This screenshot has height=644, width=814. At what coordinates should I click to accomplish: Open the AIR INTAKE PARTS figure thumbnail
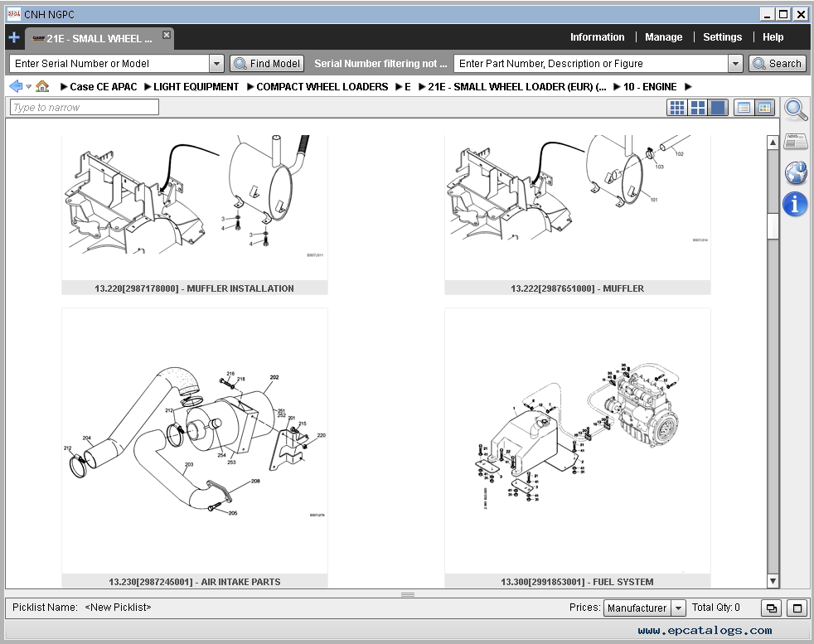click(195, 441)
